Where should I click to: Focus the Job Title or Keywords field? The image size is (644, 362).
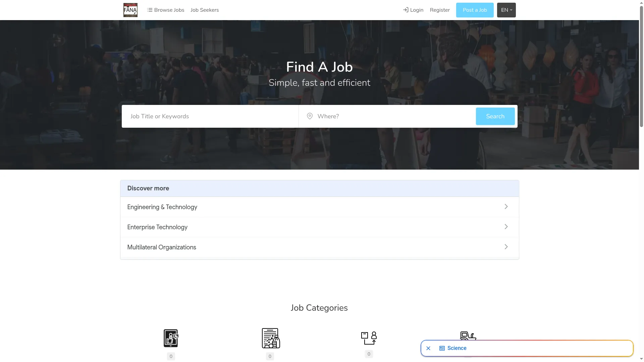[210, 116]
